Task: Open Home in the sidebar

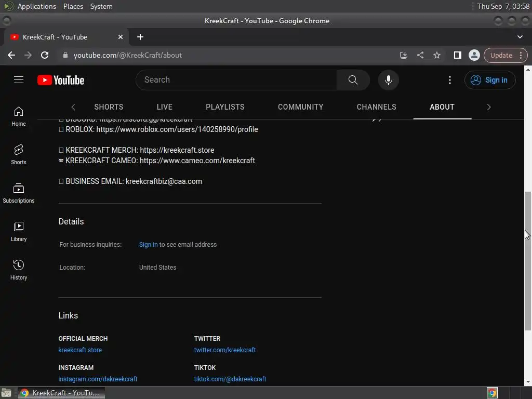Action: [x=19, y=116]
